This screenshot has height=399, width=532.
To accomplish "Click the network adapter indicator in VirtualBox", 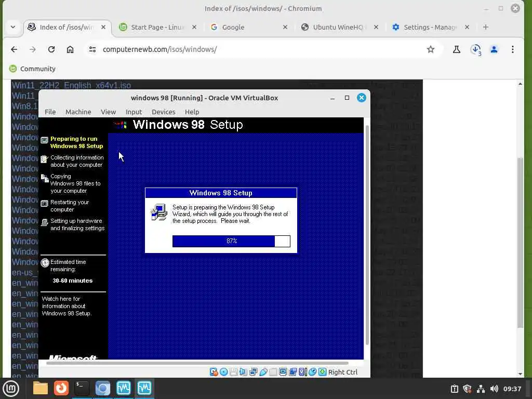I will (253, 372).
